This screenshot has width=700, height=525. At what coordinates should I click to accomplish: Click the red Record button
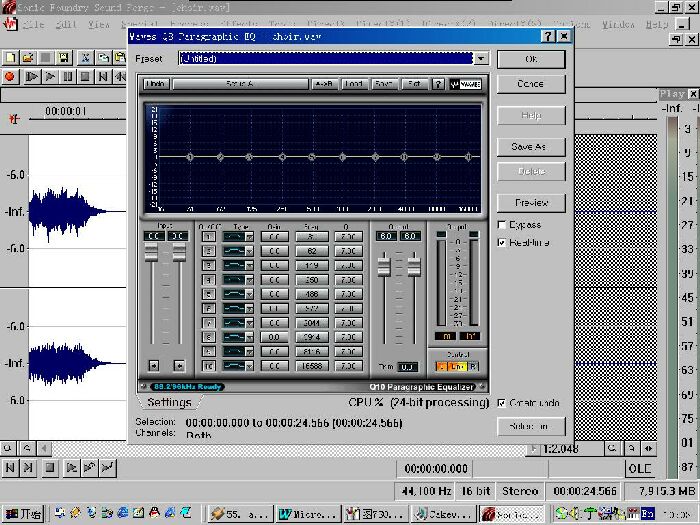(x=9, y=76)
